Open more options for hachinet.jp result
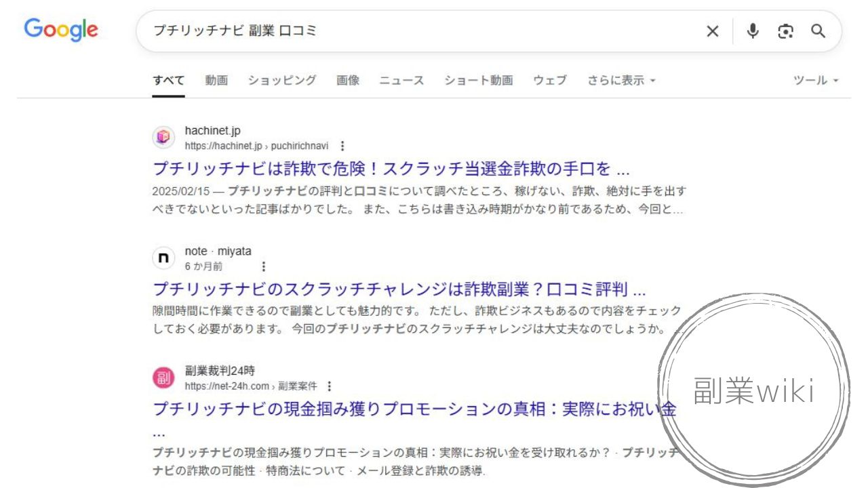This screenshot has width=868, height=488. pyautogui.click(x=342, y=146)
